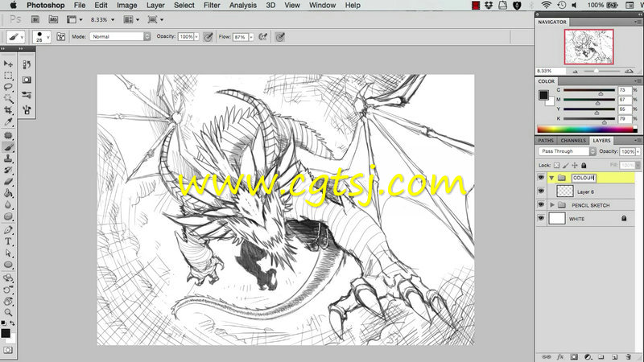This screenshot has height=362, width=644.
Task: Open zoom level dropdown 8.33%
Action: pos(113,19)
